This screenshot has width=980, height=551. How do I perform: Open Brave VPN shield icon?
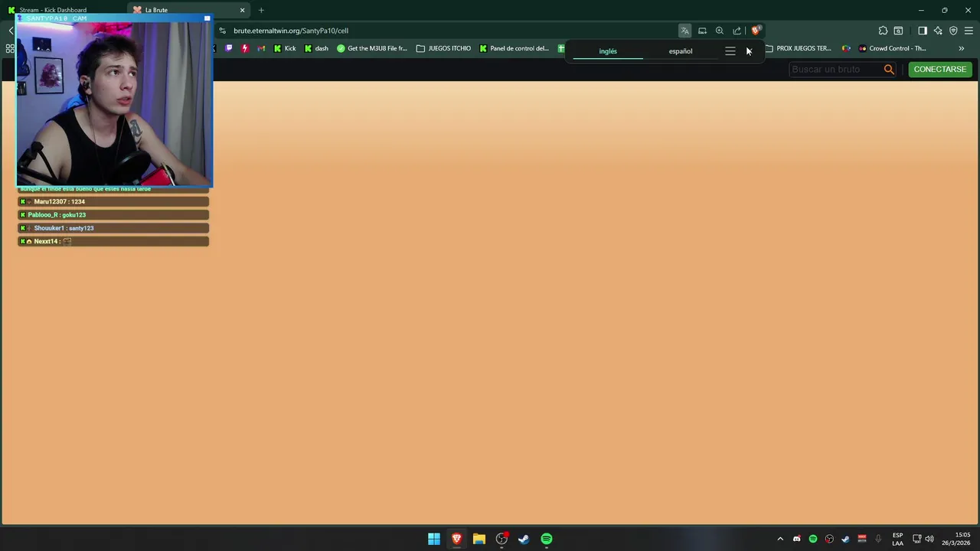pyautogui.click(x=953, y=31)
